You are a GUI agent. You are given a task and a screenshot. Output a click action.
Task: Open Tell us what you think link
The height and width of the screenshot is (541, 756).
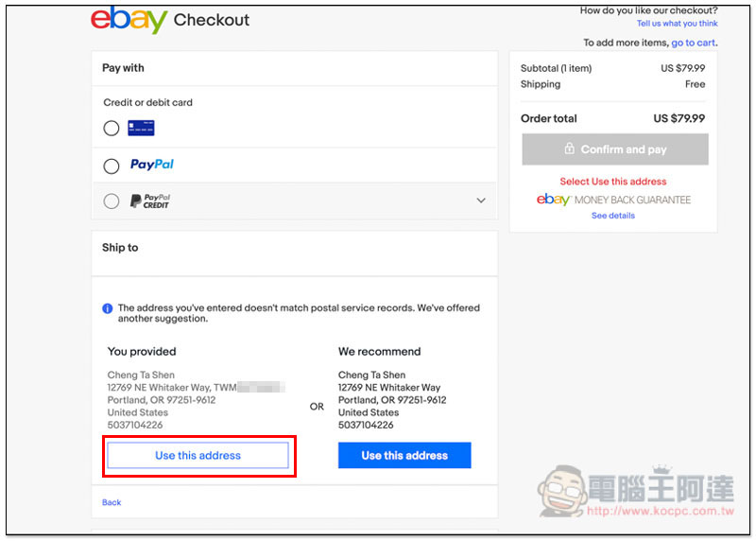(677, 24)
